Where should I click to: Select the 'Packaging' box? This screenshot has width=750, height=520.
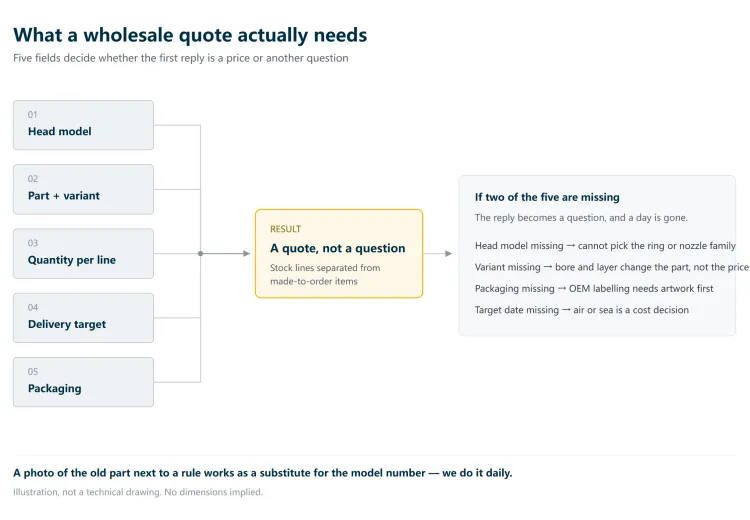[83, 382]
